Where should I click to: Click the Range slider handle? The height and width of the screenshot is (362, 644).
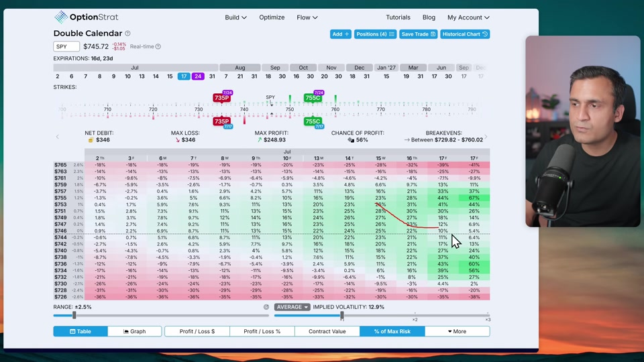coord(74,315)
